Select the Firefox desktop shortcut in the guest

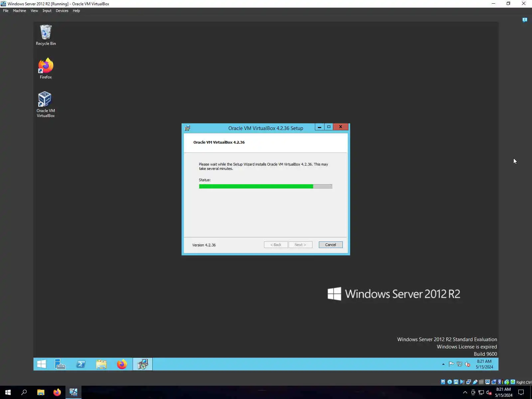click(x=46, y=68)
